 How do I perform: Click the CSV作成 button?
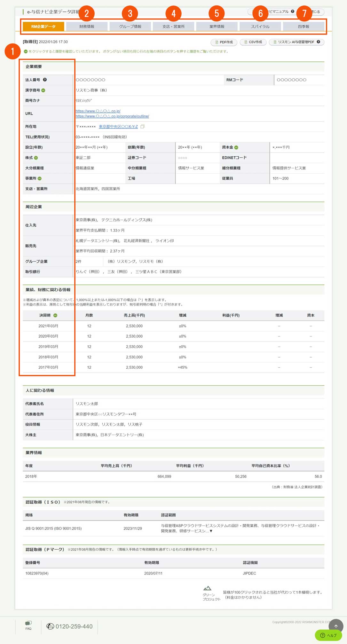coord(253,42)
